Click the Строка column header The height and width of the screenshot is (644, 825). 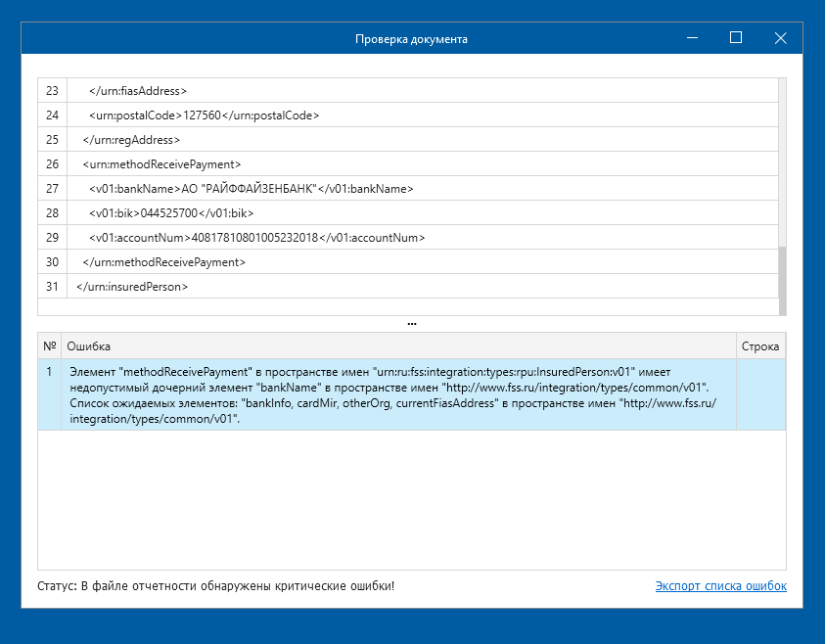[760, 346]
